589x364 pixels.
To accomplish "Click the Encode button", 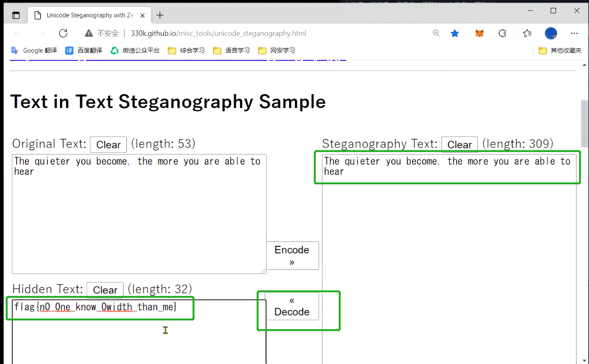I will pos(292,256).
